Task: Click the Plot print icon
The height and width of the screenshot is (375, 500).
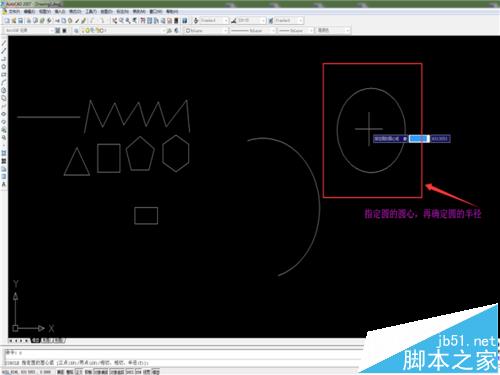Action: [x=29, y=20]
